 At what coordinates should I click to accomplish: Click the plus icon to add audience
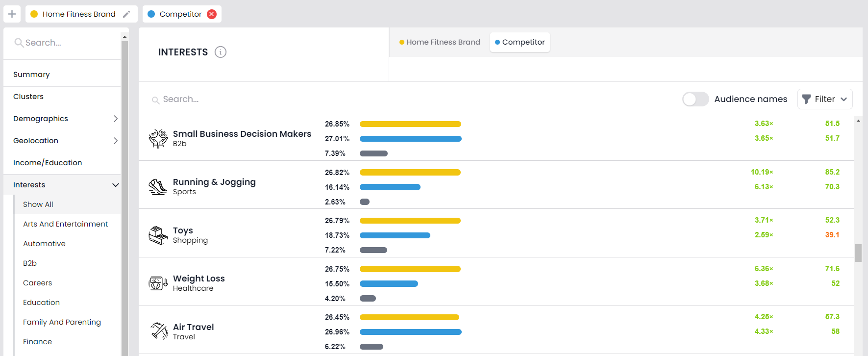coord(12,14)
